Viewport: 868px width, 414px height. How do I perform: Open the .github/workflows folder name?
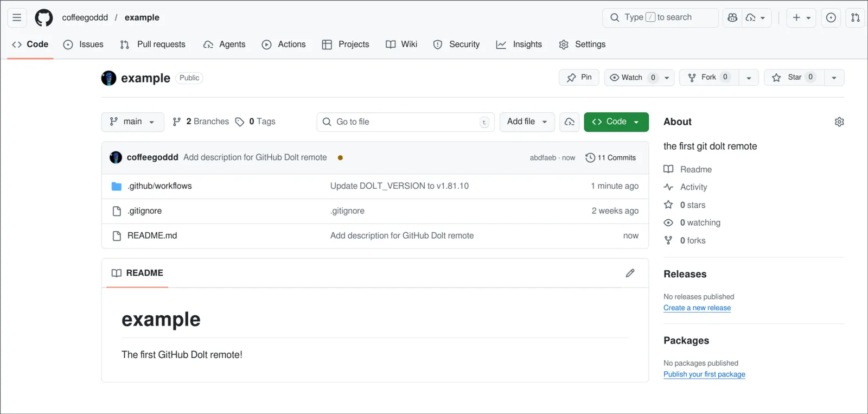(159, 186)
